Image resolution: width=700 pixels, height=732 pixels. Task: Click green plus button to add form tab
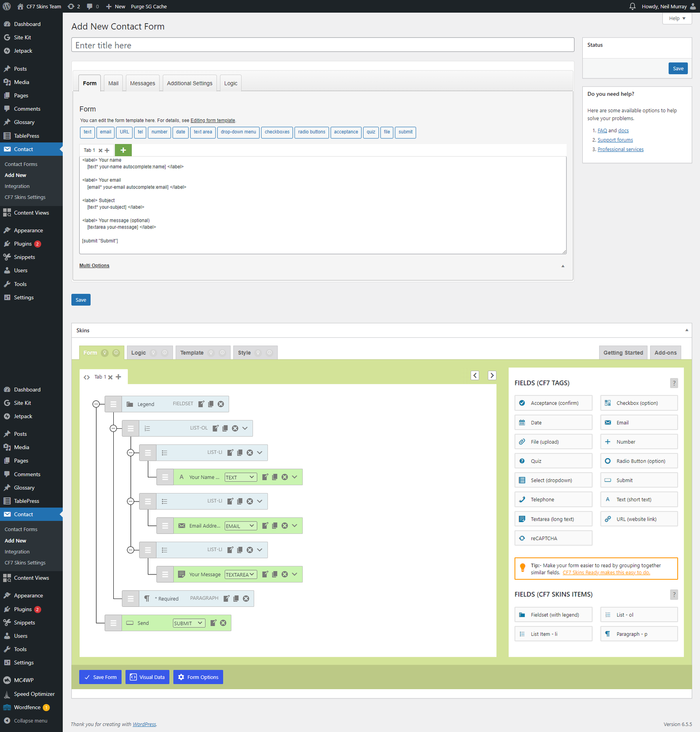(x=123, y=150)
